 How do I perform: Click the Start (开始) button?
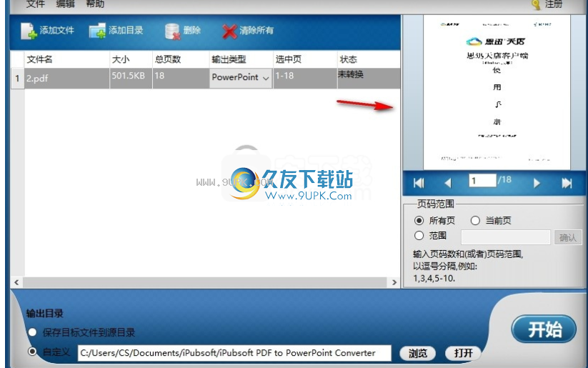(544, 329)
